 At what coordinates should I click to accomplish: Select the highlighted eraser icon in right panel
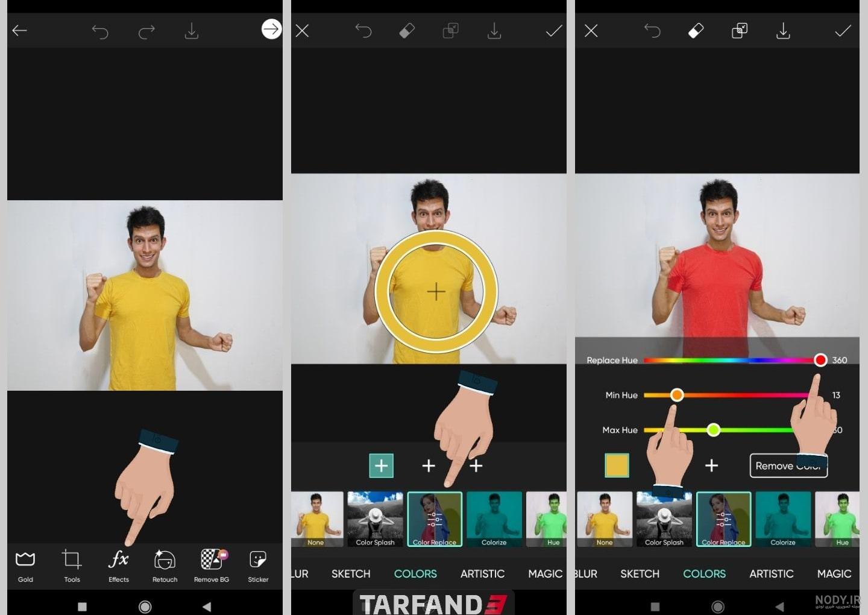[x=696, y=31]
